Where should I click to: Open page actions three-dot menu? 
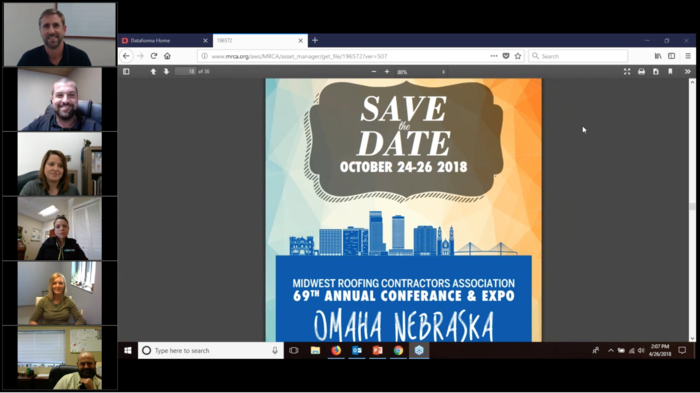[x=494, y=56]
